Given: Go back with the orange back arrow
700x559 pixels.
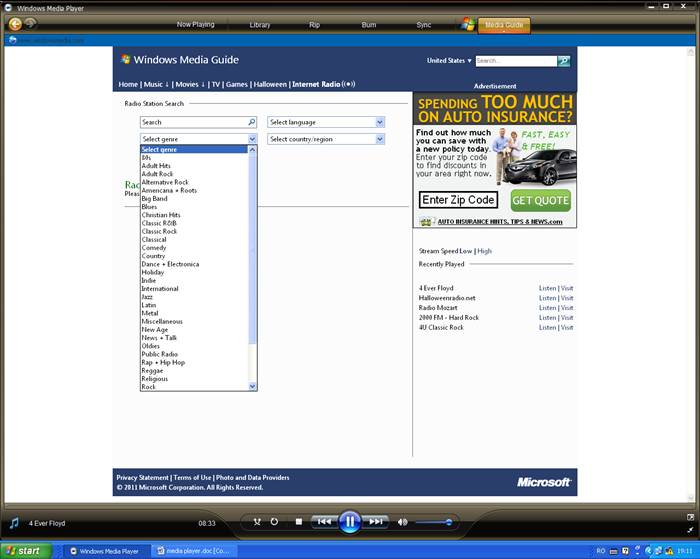Looking at the screenshot, I should pos(15,24).
